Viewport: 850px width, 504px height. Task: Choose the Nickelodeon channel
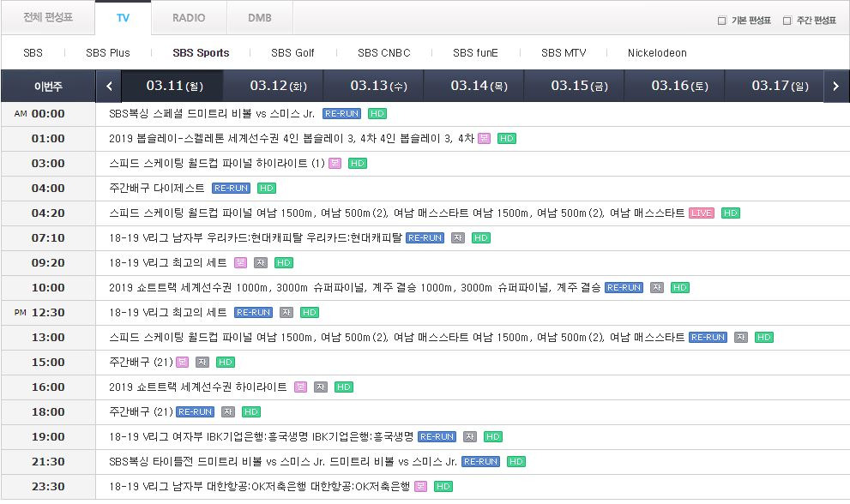pyautogui.click(x=657, y=52)
